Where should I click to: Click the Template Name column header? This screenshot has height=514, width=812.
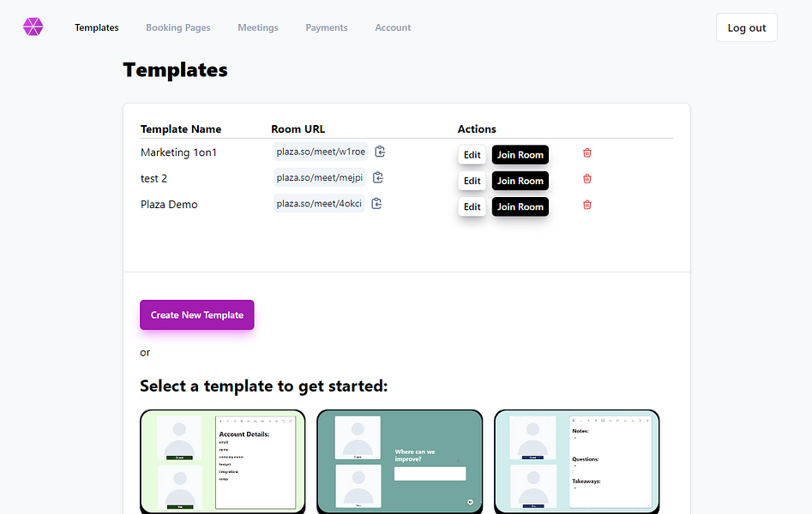click(x=181, y=128)
